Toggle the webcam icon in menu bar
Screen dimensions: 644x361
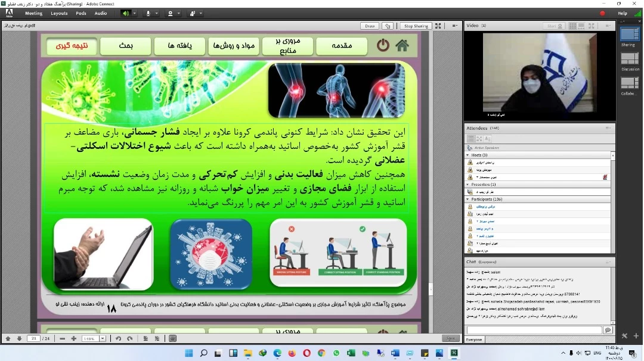pos(170,13)
